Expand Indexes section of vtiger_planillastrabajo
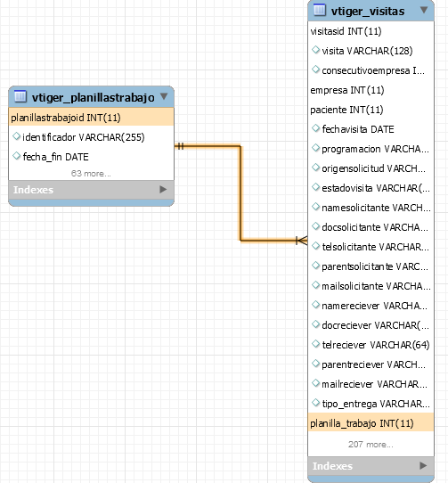 click(x=163, y=190)
